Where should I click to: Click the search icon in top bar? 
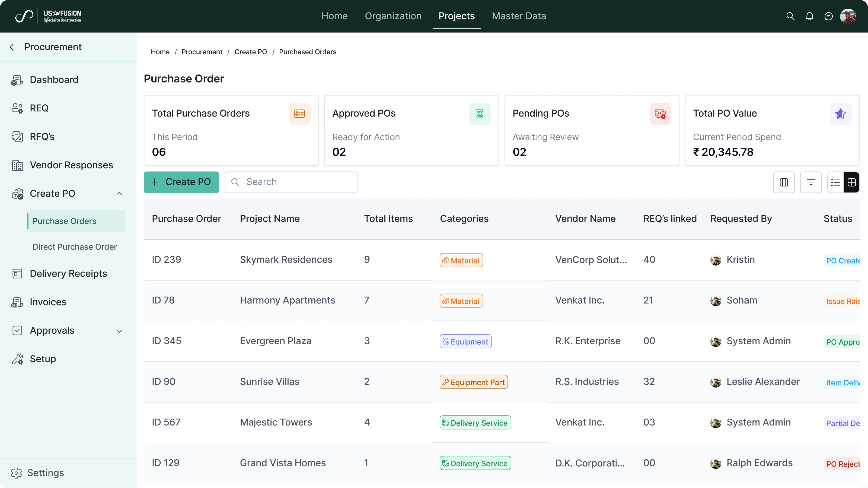[x=790, y=16]
